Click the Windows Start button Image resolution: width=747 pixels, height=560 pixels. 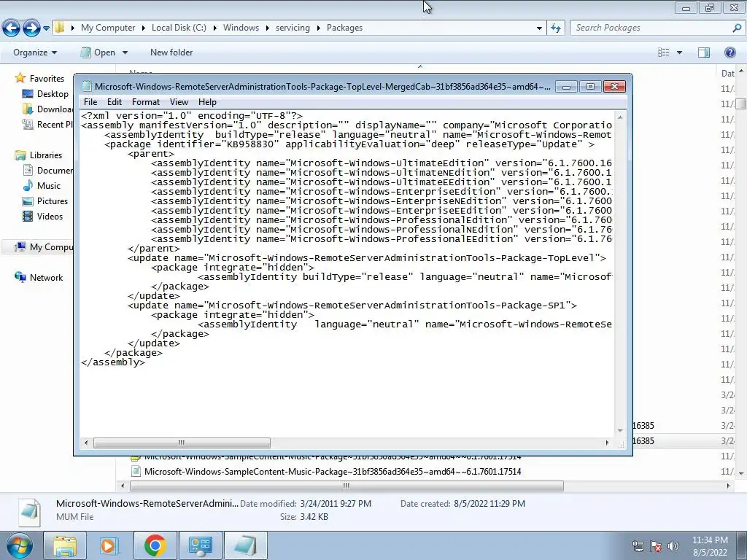pyautogui.click(x=19, y=546)
